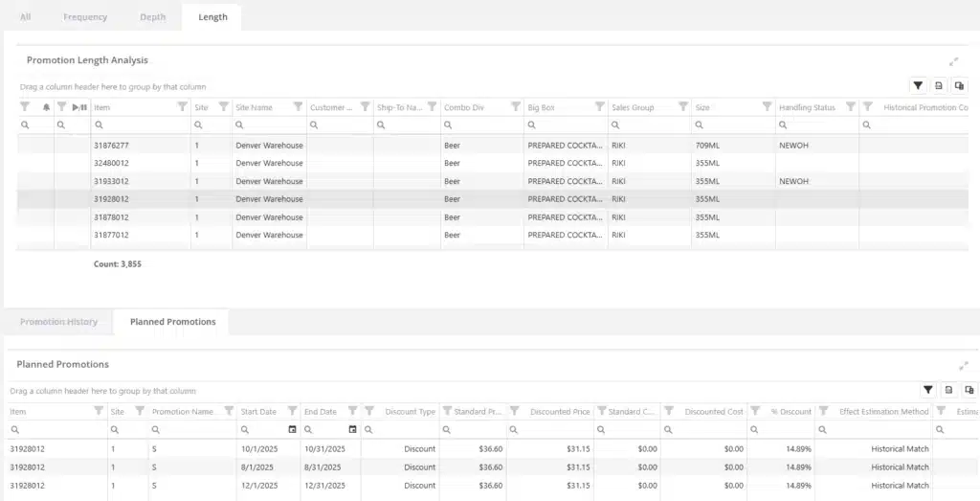Open Size column filter icon
Screen dimensions: 980x501
(x=767, y=107)
